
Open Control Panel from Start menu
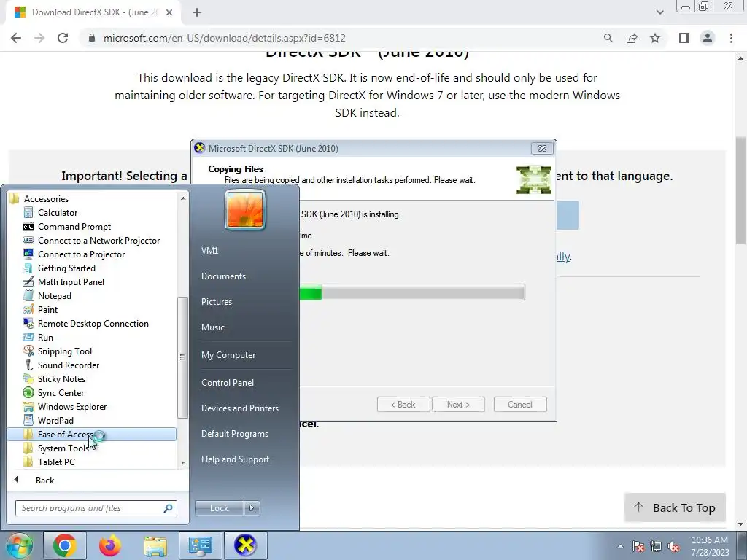pos(228,383)
